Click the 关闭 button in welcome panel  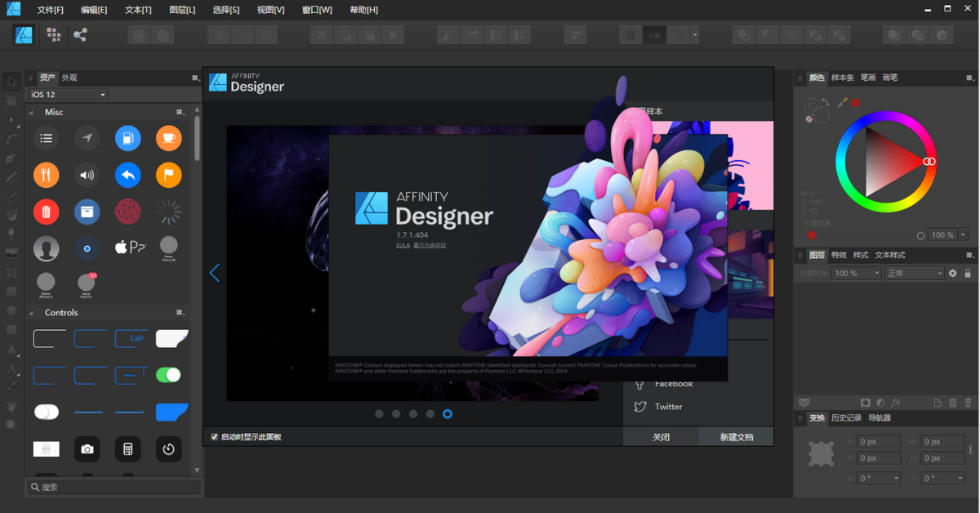point(661,437)
